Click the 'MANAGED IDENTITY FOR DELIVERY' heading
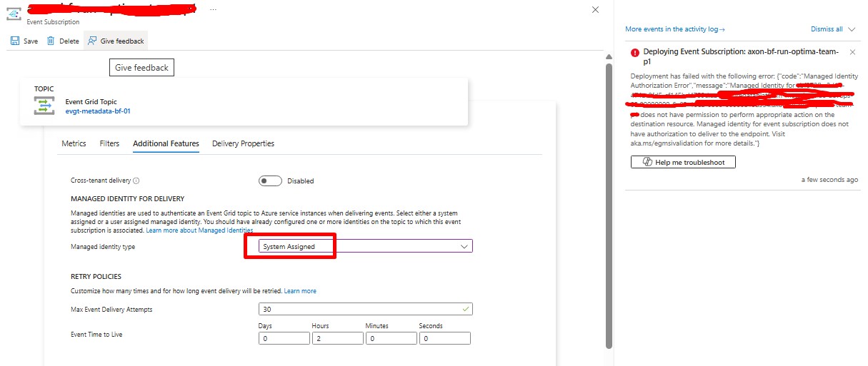Image resolution: width=868 pixels, height=366 pixels. pos(128,198)
